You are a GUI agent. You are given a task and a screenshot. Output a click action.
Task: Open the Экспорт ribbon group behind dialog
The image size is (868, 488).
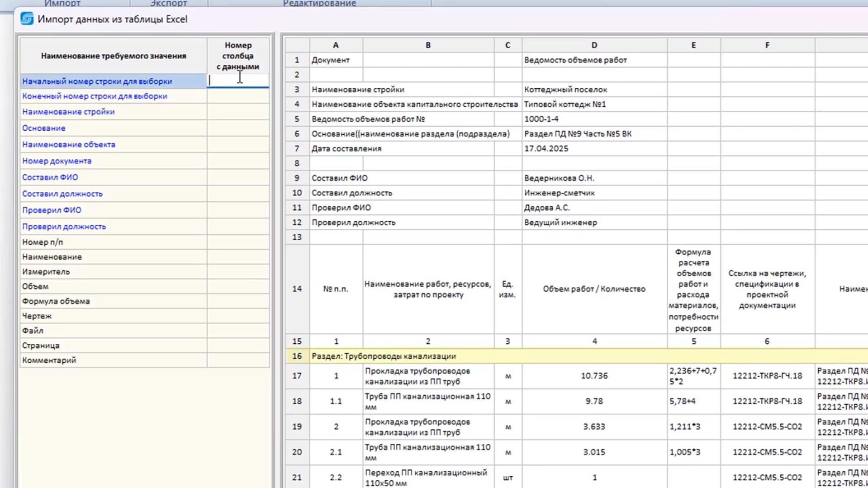(169, 3)
